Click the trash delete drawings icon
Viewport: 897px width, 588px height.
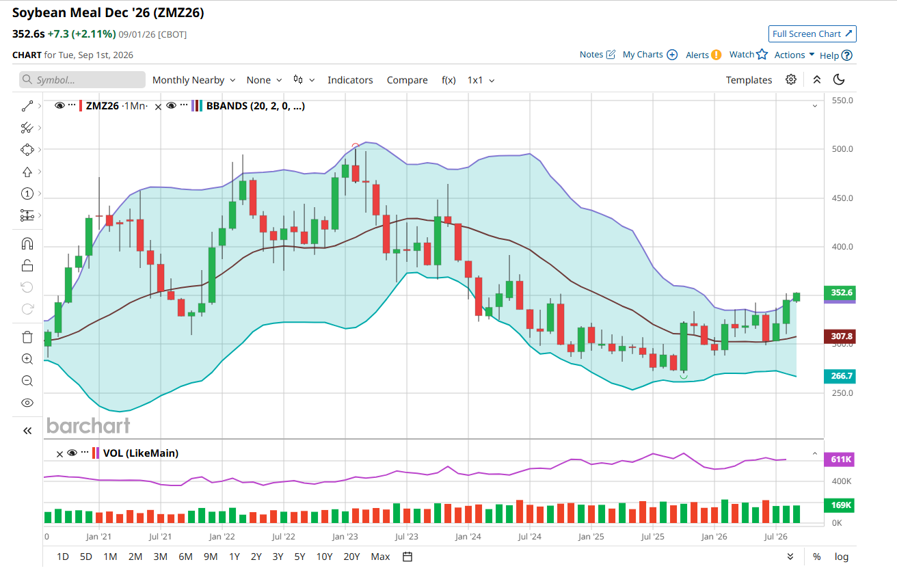click(27, 337)
